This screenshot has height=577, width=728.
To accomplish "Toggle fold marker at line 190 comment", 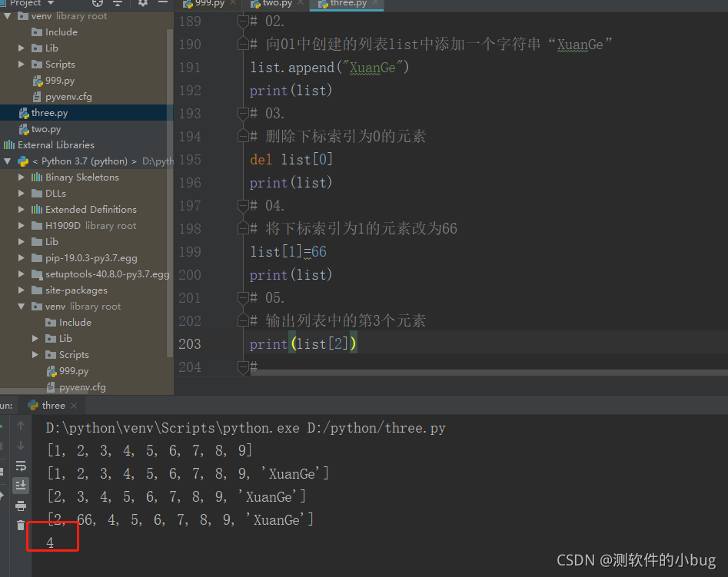I will tap(243, 44).
